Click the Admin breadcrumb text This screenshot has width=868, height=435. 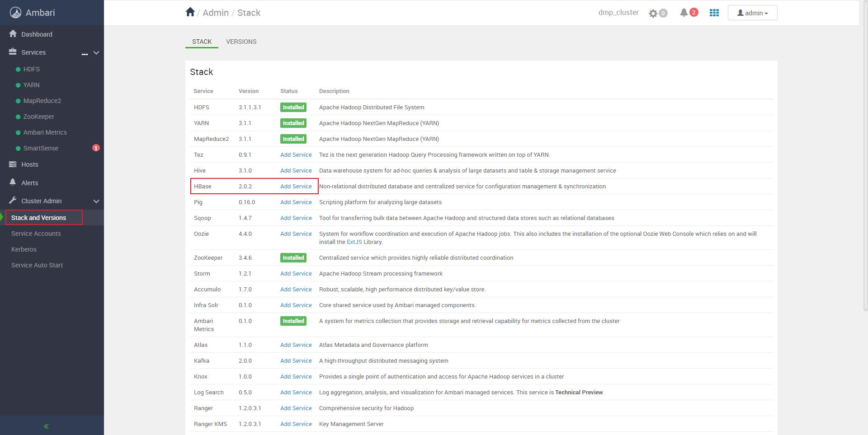tap(216, 13)
